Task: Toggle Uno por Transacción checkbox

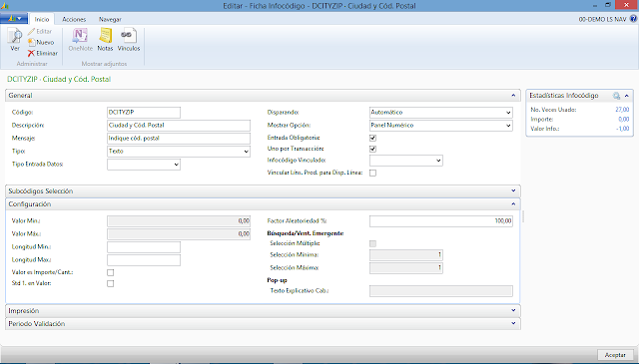Action: click(372, 149)
